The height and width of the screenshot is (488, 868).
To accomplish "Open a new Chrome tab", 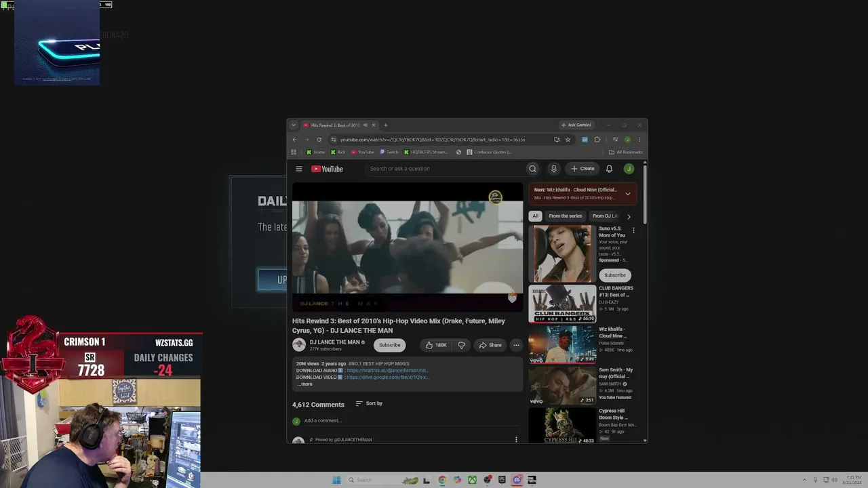I will tap(385, 125).
